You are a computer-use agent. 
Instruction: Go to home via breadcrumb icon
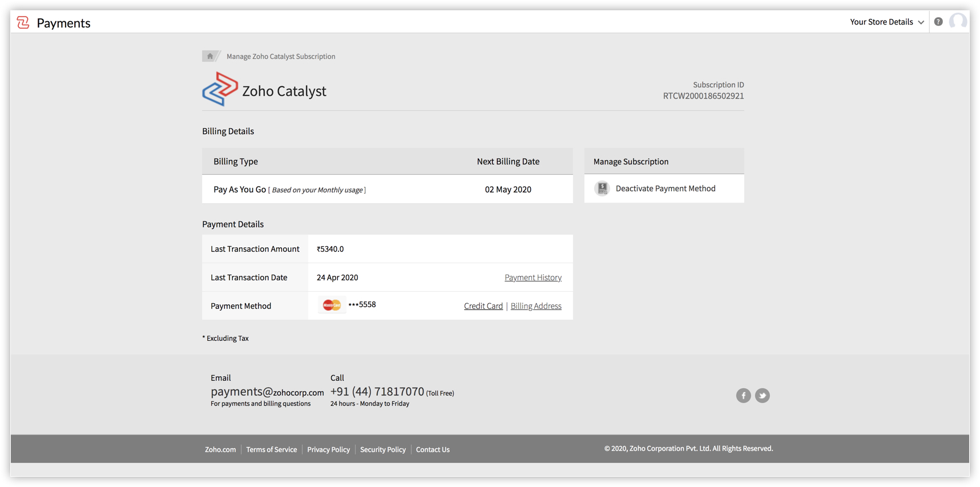coord(210,56)
